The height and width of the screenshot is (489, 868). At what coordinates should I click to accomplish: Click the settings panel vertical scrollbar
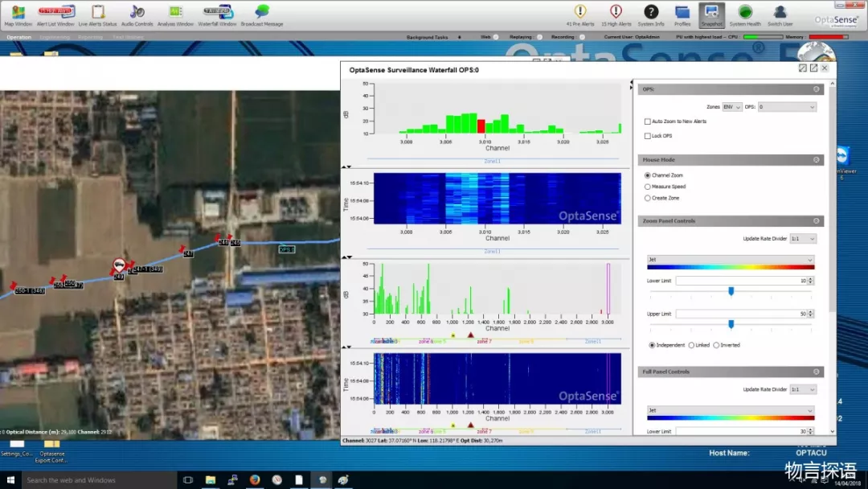pyautogui.click(x=832, y=199)
